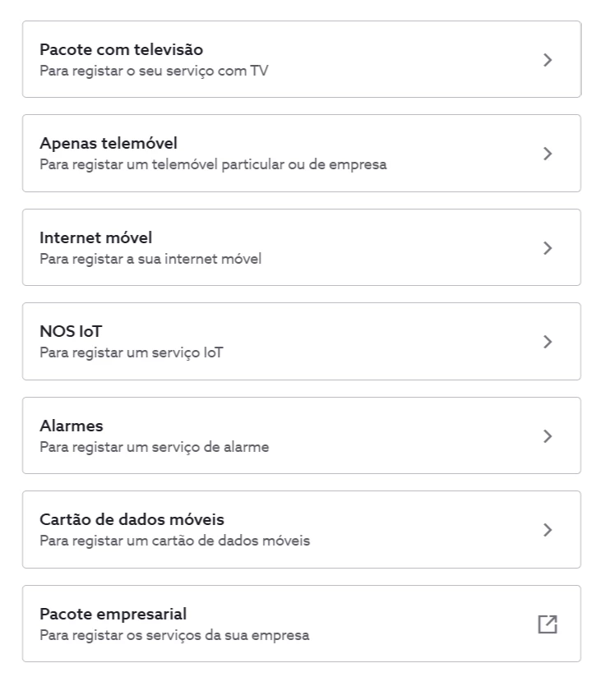Image resolution: width=605 pixels, height=700 pixels.
Task: Click 'Para registar a sua internet móvel' description
Action: [150, 259]
